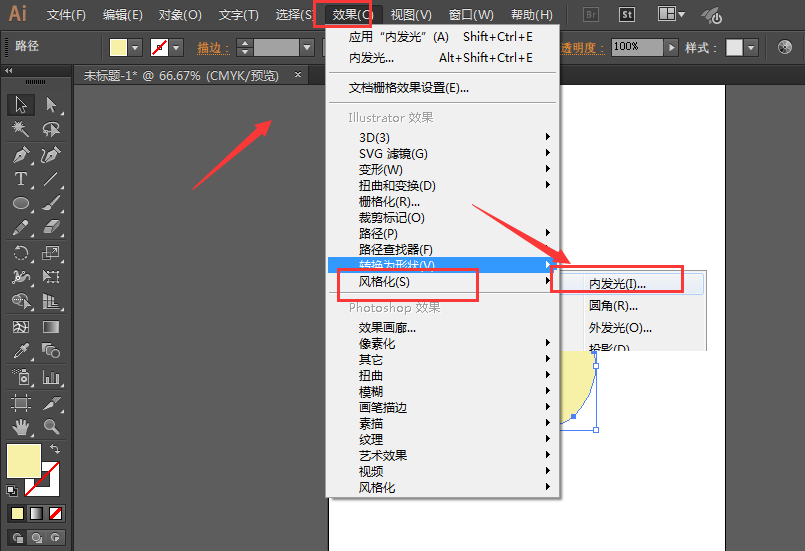Select the Rotate tool
The height and width of the screenshot is (551, 805).
point(21,253)
